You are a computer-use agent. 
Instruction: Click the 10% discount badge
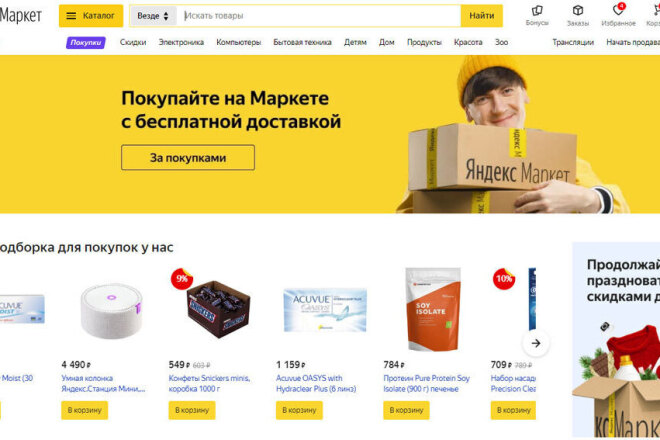504,279
